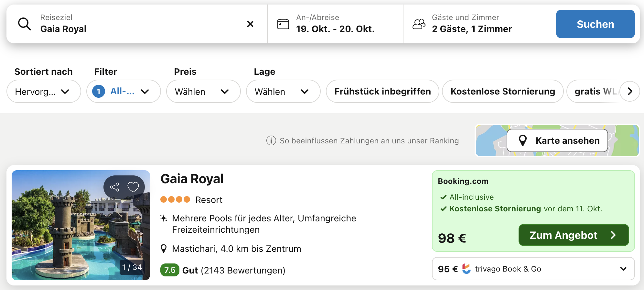
Task: Click the Booking.com deal name
Action: 463,181
